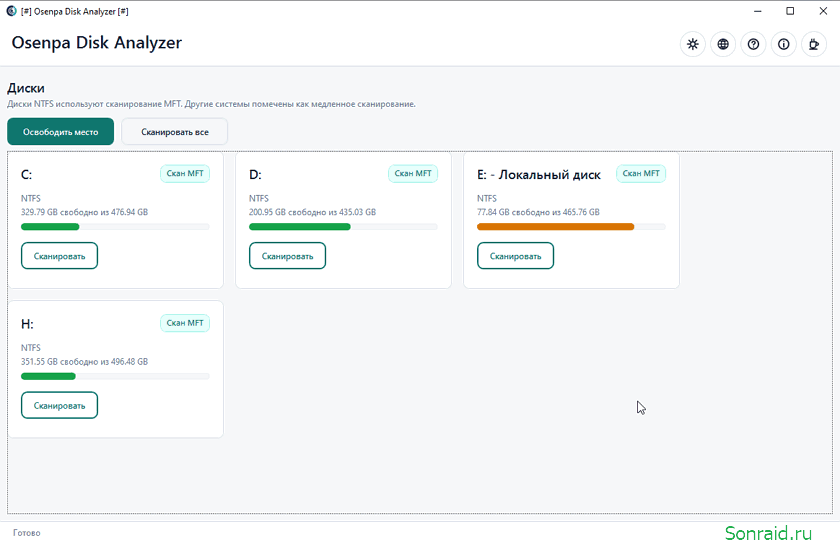Close the Osenpa Disk Analyzer window
The height and width of the screenshot is (543, 840).
[823, 11]
